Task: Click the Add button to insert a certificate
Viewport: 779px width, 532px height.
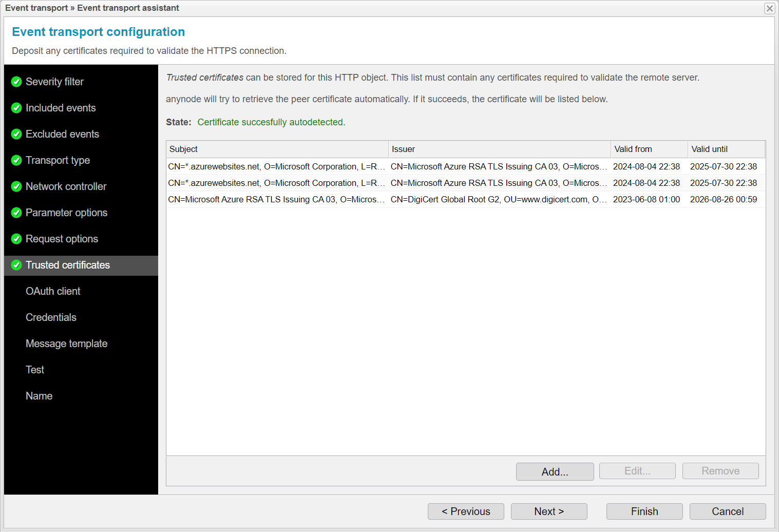Action: pyautogui.click(x=555, y=471)
